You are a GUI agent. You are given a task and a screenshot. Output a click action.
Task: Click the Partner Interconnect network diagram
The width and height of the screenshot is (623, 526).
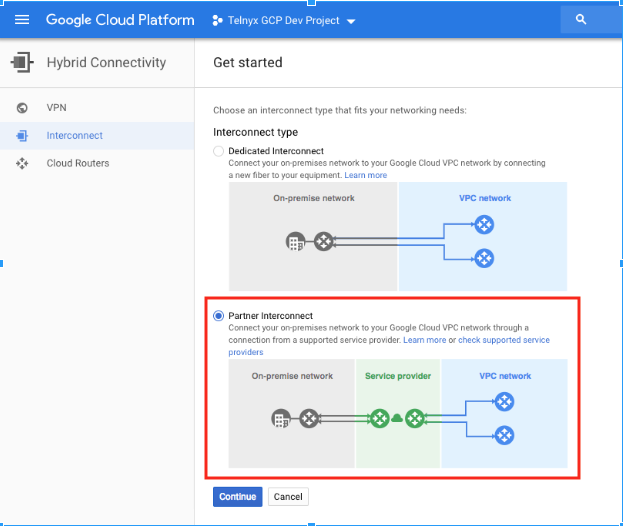click(398, 414)
